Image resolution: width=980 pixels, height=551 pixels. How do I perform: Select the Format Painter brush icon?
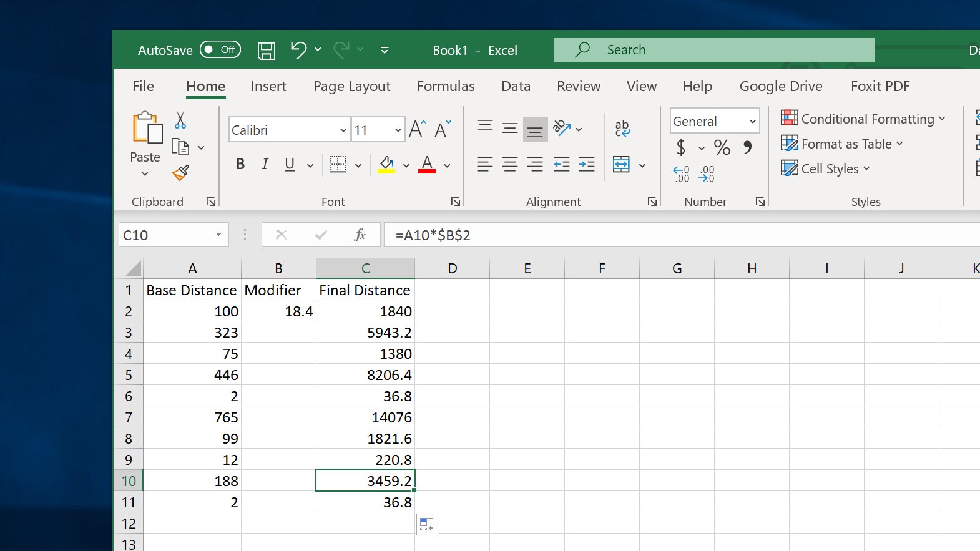tap(180, 173)
